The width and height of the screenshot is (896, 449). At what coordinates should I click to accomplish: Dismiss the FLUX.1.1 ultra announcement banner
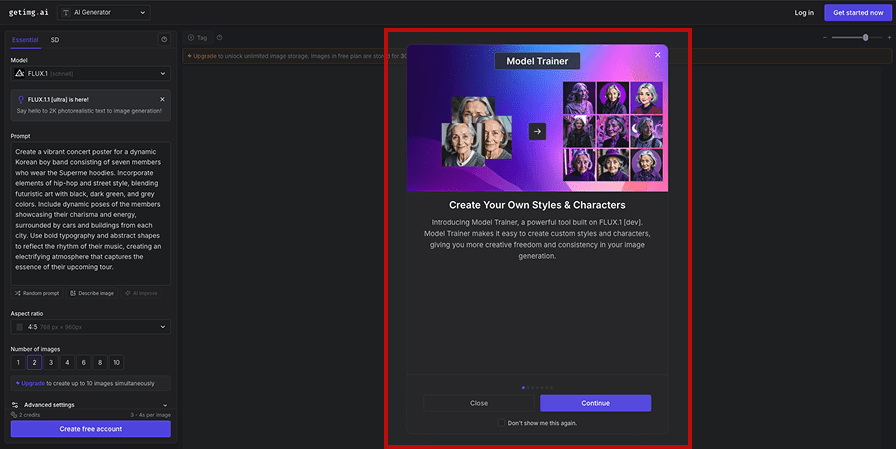[x=163, y=99]
